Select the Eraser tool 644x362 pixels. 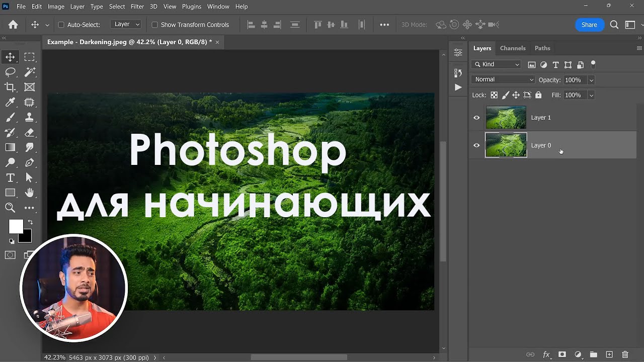point(30,133)
